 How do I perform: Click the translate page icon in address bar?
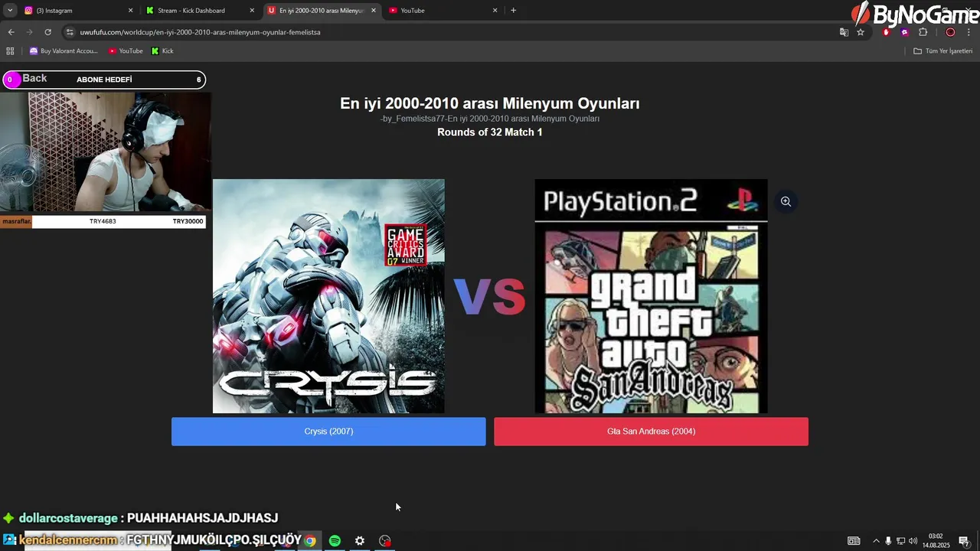844,32
